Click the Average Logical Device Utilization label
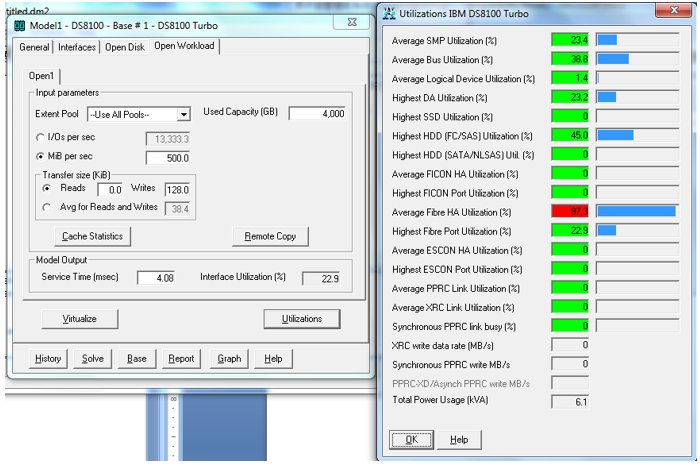Screen dimensions: 700x467 point(463,79)
